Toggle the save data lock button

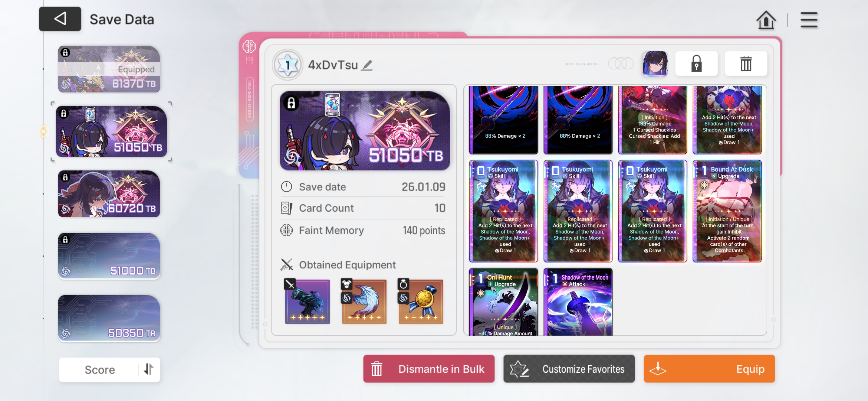696,64
